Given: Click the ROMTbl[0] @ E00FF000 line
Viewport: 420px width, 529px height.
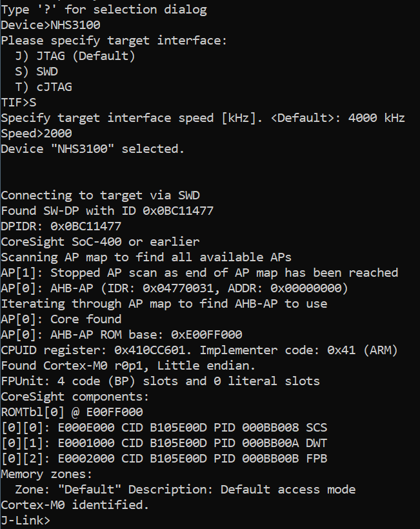Looking at the screenshot, I should 72,412.
